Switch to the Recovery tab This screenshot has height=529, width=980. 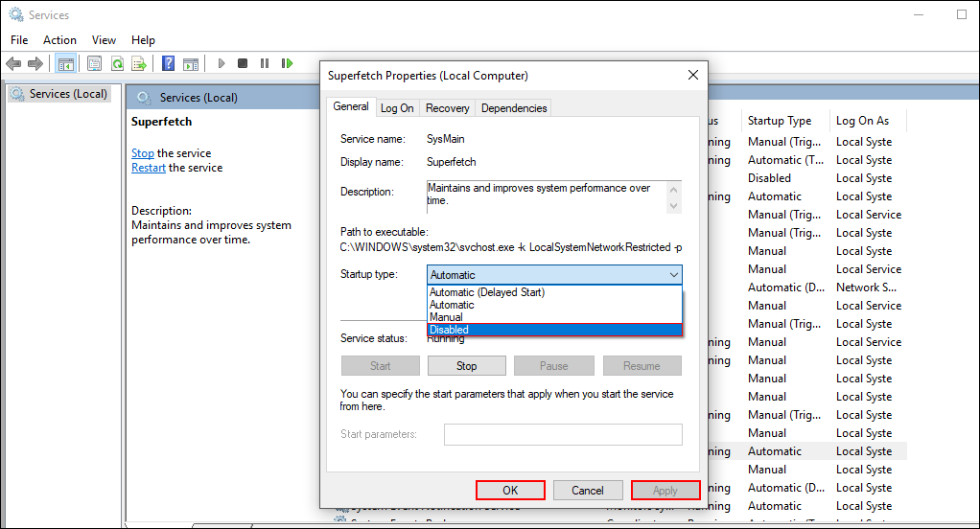[x=448, y=108]
